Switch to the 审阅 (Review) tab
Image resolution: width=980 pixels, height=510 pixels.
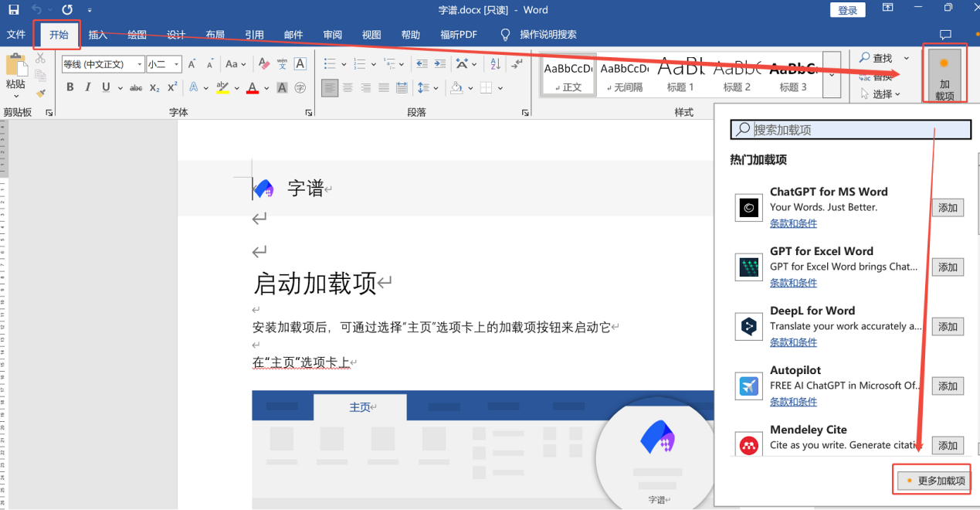pos(333,35)
